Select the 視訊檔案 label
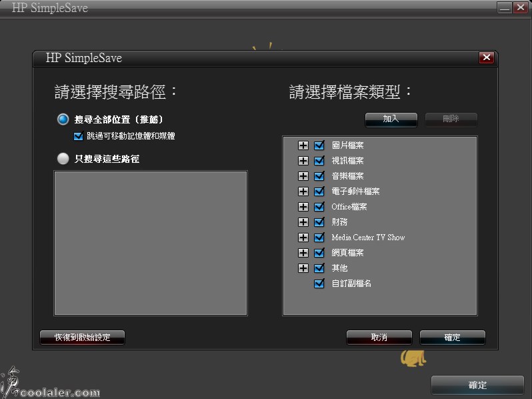 [x=347, y=161]
